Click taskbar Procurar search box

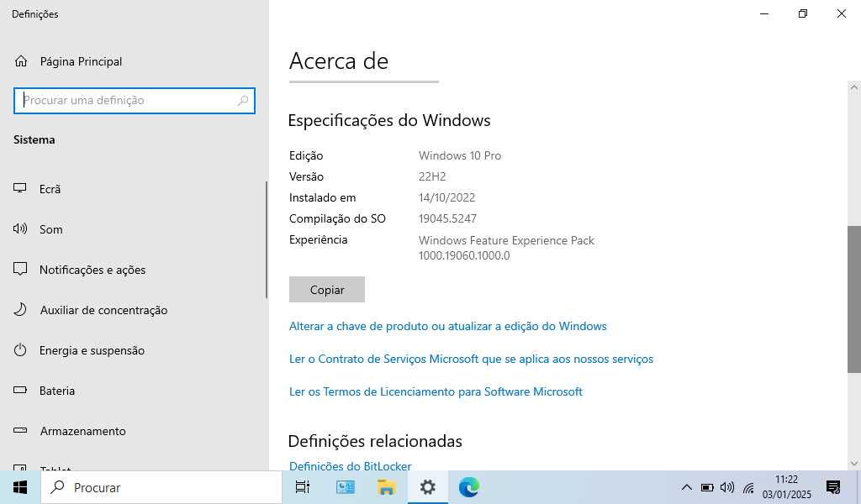point(161,487)
